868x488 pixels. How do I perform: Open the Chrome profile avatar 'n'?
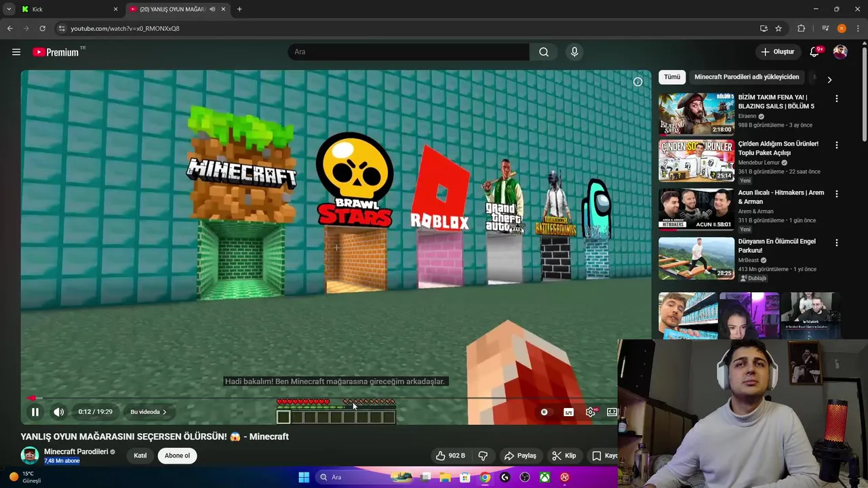coord(842,28)
